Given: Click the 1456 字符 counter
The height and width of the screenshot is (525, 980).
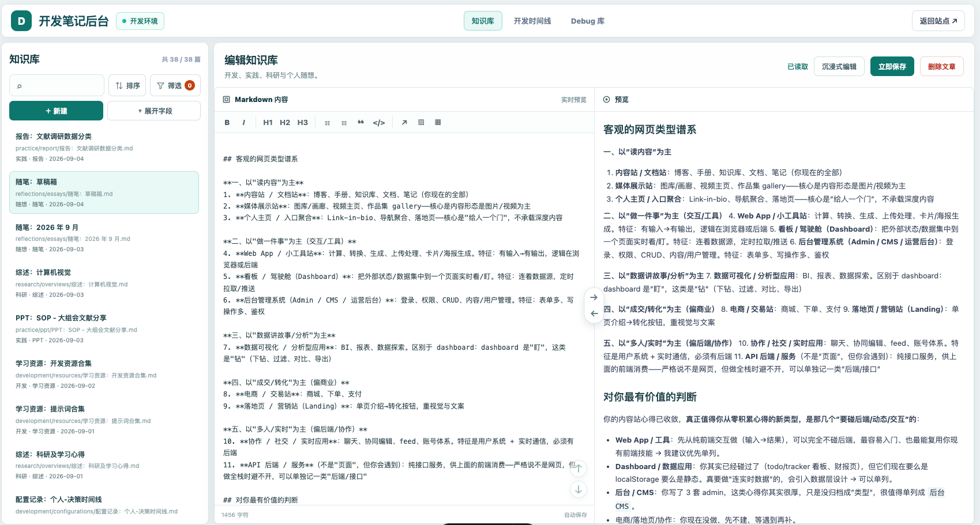Looking at the screenshot, I should coord(235,515).
